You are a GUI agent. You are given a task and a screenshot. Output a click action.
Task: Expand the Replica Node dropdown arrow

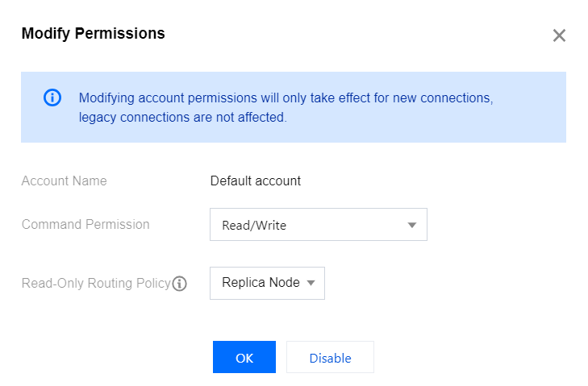tap(311, 283)
